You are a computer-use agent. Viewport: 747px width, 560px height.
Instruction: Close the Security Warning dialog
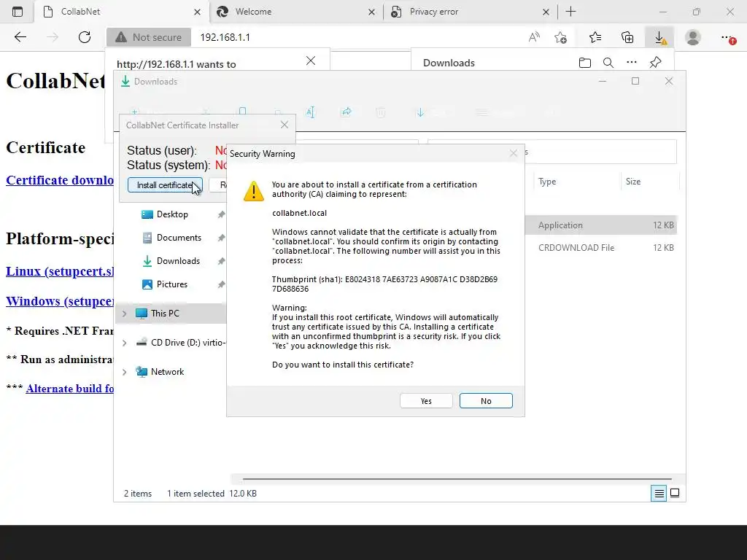pos(513,153)
